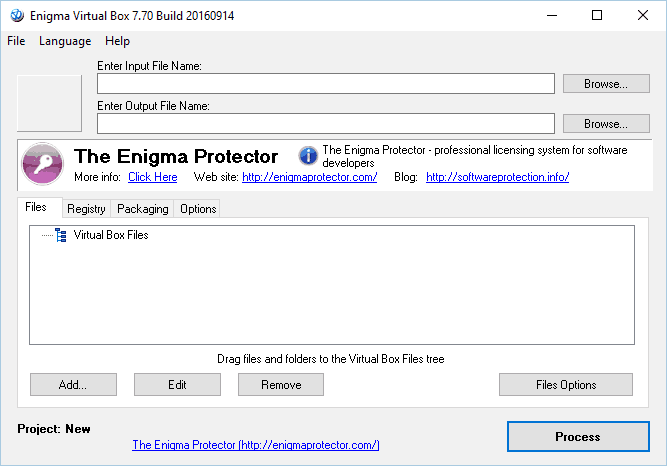The width and height of the screenshot is (667, 466).
Task: Start packaging with the Process button
Action: 577,437
